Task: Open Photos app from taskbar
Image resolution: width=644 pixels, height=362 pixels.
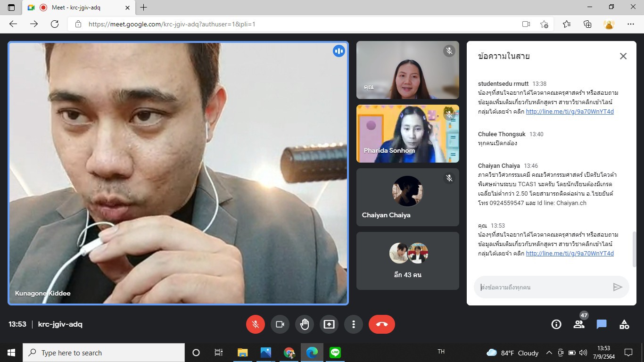Action: [266, 353]
